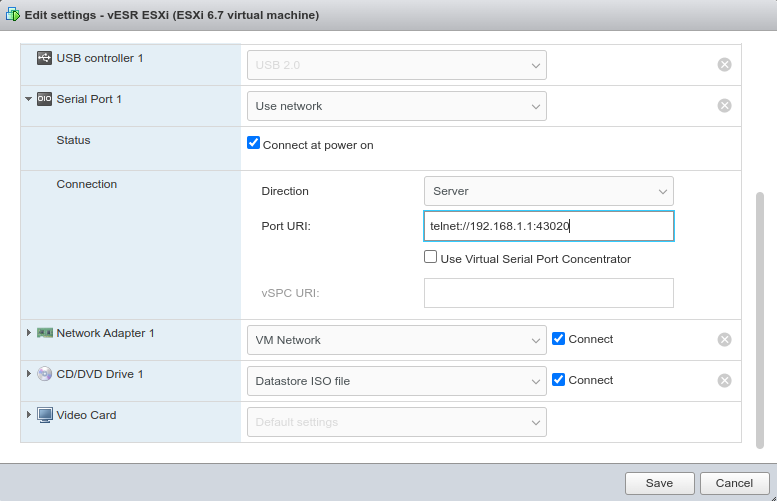777x501 pixels.
Task: Remove the CD/DVD Drive 1 device
Action: pyautogui.click(x=724, y=381)
